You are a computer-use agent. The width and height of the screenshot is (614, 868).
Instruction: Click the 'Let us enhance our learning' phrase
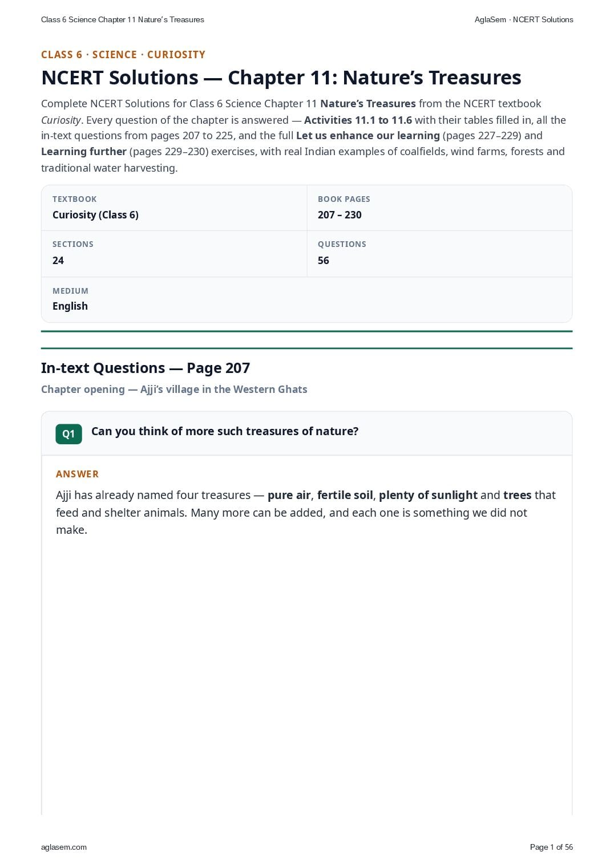pyautogui.click(x=368, y=136)
